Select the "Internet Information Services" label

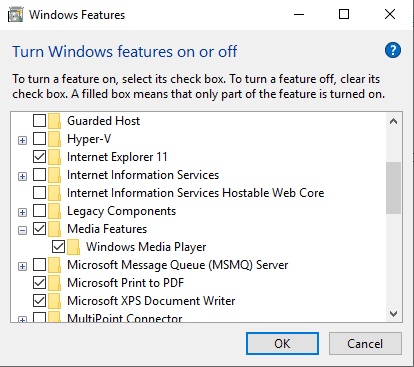143,175
